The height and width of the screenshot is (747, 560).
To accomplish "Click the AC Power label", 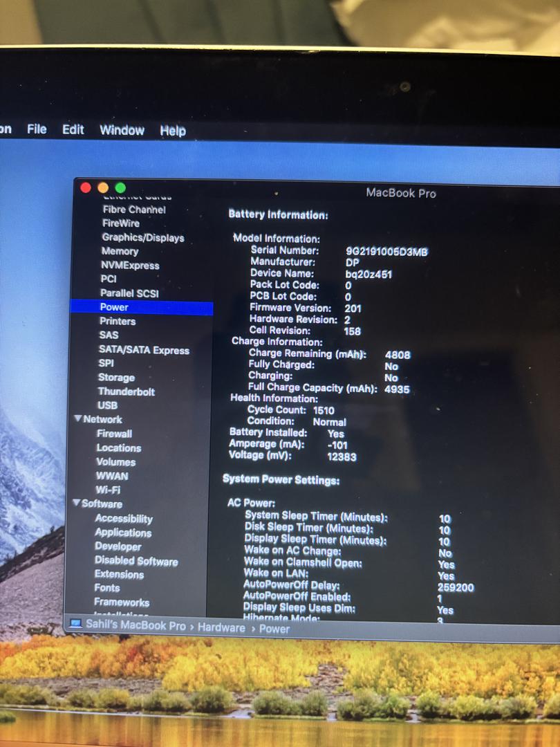I will 251,503.
